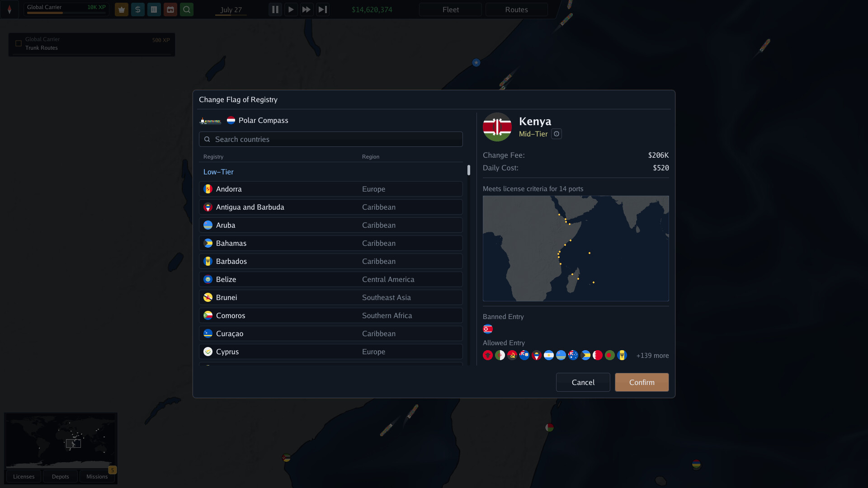
Task: Click the Search countries field
Action: (330, 139)
